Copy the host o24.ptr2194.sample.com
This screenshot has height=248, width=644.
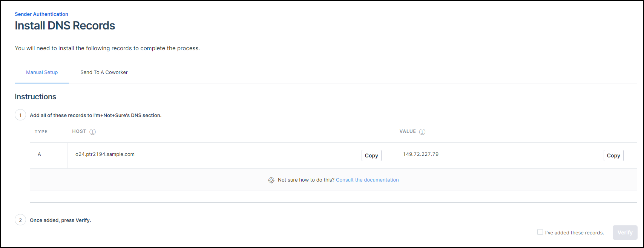pyautogui.click(x=371, y=156)
